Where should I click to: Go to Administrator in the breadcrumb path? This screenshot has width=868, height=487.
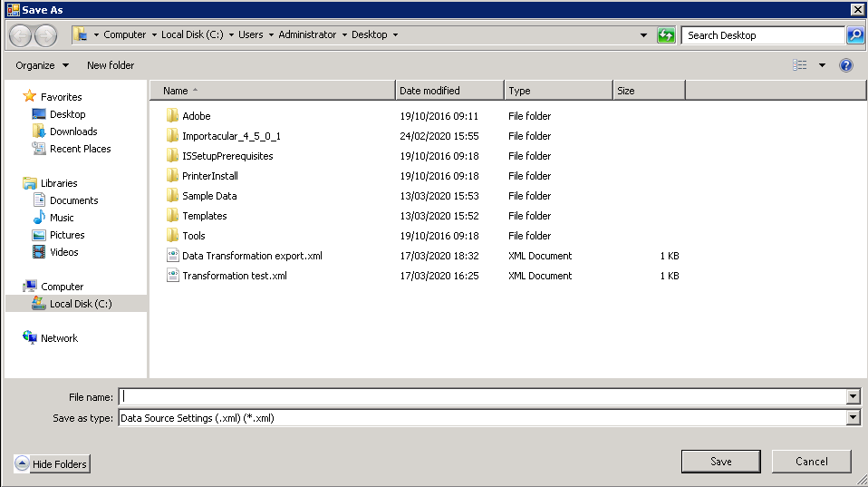coord(307,34)
